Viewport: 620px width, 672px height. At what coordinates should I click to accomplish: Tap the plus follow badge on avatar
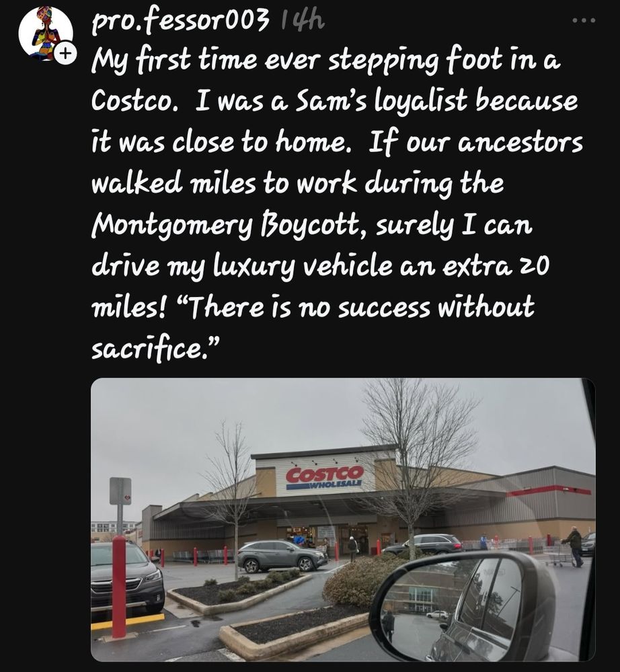click(x=65, y=54)
